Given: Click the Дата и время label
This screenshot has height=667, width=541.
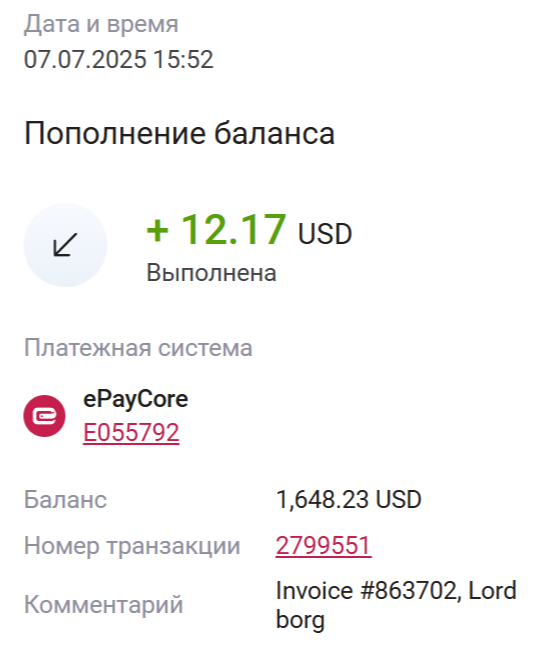Looking at the screenshot, I should click(101, 24).
